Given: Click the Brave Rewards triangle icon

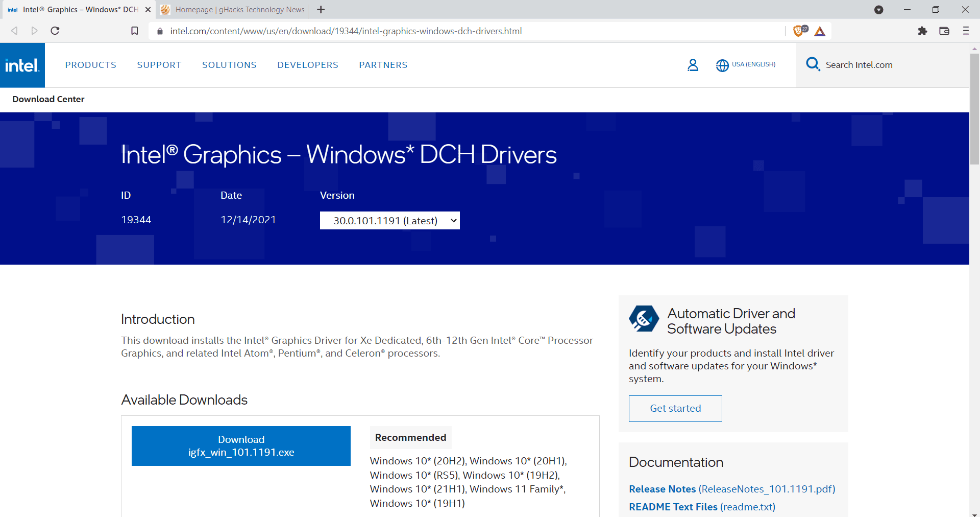Looking at the screenshot, I should (x=820, y=31).
